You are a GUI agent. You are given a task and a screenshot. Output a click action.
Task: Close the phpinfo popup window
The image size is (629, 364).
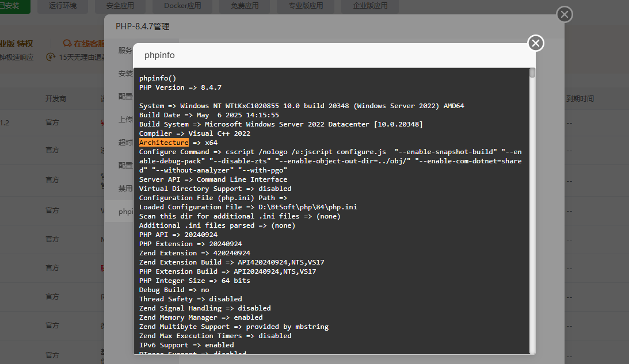(535, 43)
